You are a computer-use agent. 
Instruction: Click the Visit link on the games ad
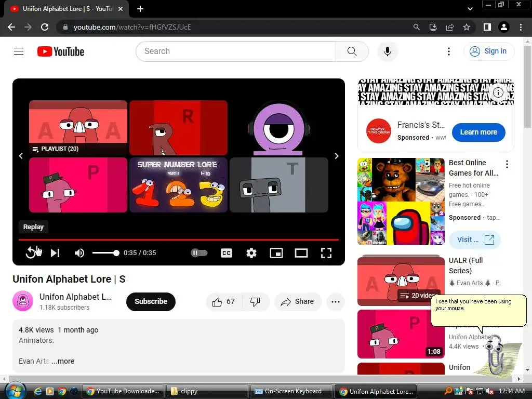[x=475, y=240]
